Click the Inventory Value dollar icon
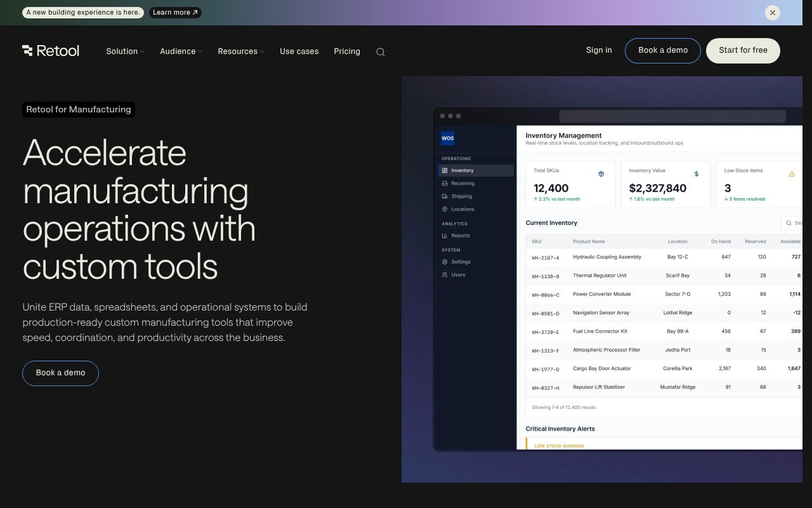This screenshot has height=508, width=812. [697, 174]
